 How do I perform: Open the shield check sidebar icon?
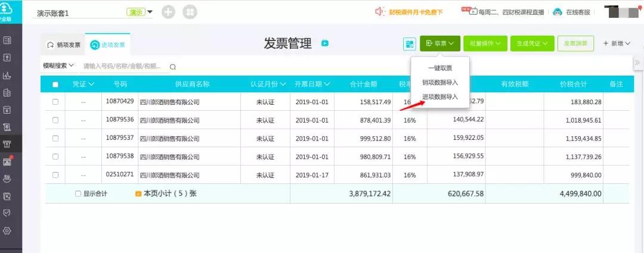(x=7, y=213)
